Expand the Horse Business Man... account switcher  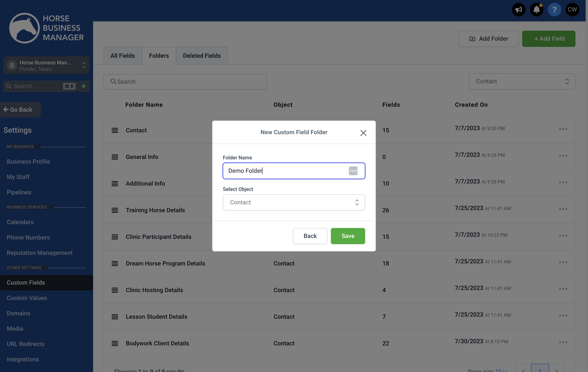(46, 65)
